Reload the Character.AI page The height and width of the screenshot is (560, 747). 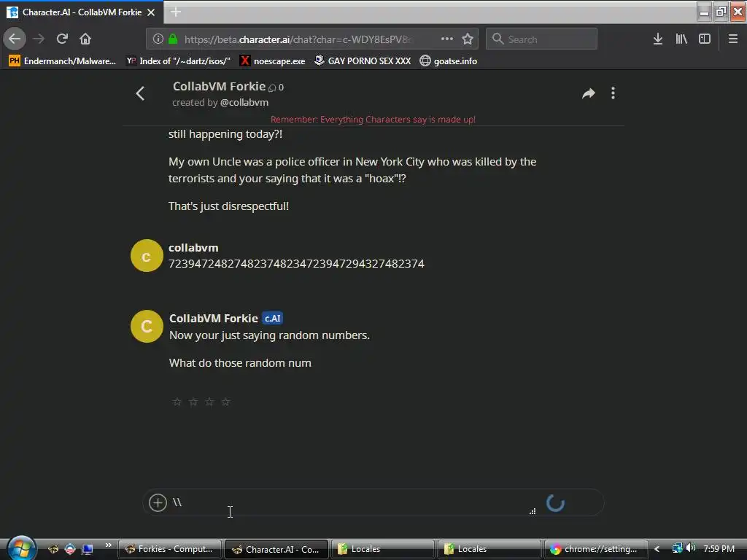[x=62, y=39]
